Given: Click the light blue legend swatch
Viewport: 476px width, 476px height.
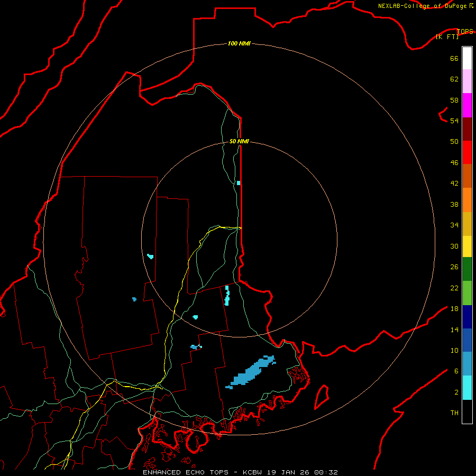Looking at the screenshot, I should [467, 364].
